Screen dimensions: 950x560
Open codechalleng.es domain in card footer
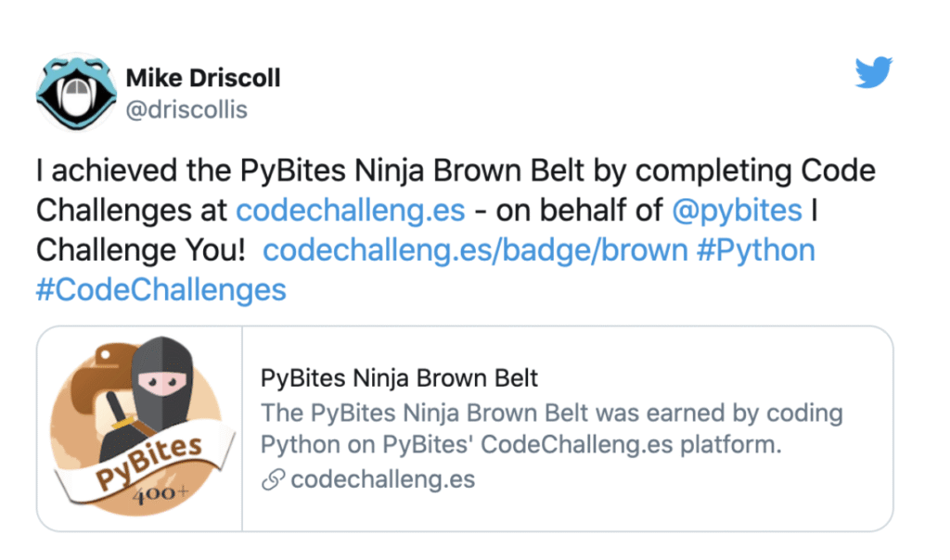382,480
